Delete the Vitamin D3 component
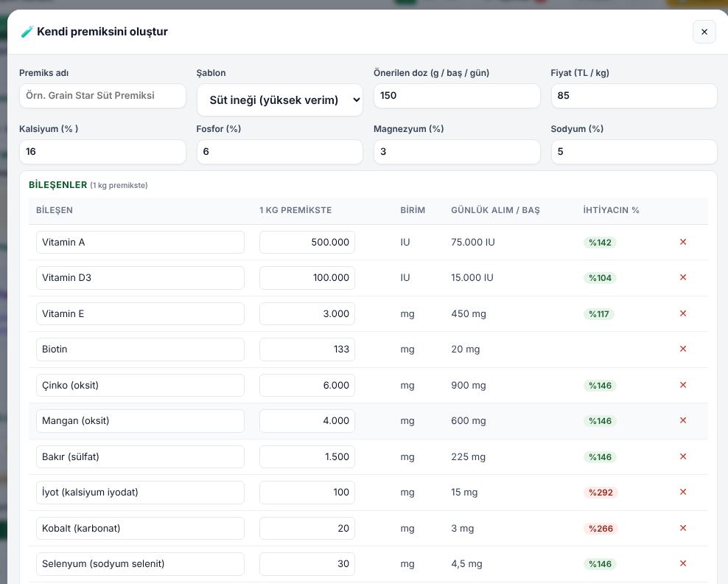 [x=683, y=277]
